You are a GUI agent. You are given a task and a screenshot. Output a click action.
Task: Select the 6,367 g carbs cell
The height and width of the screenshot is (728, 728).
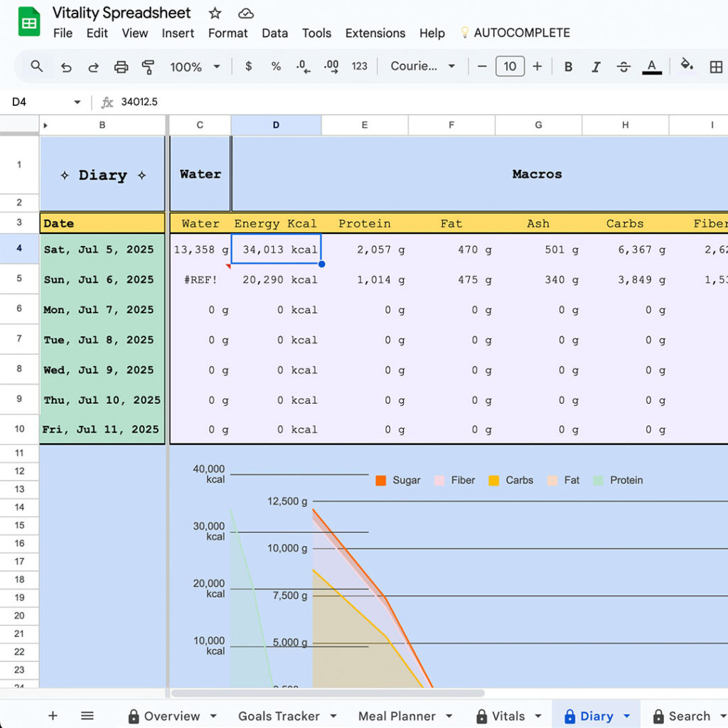(625, 250)
